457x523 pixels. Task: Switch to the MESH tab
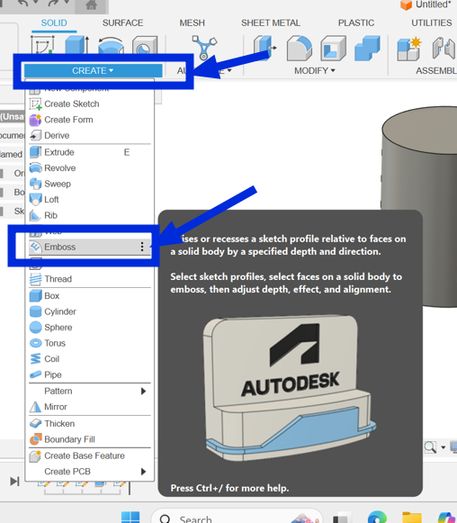point(192,23)
